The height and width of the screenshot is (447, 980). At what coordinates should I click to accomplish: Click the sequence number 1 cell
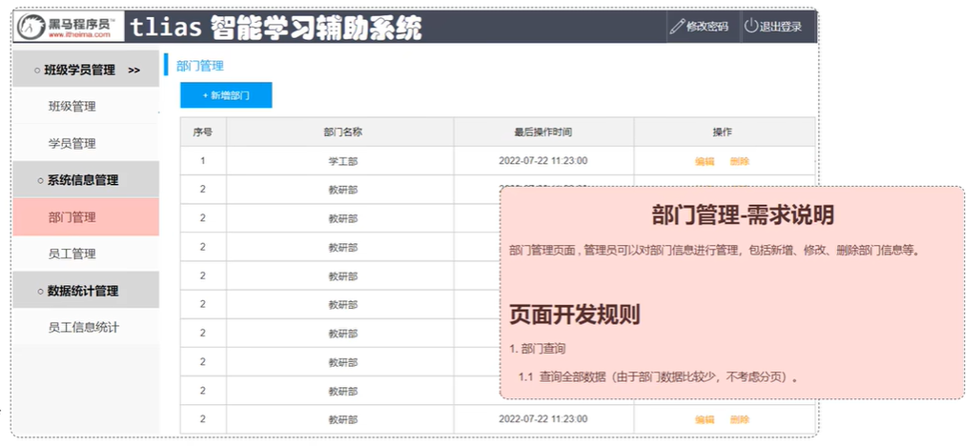click(203, 161)
